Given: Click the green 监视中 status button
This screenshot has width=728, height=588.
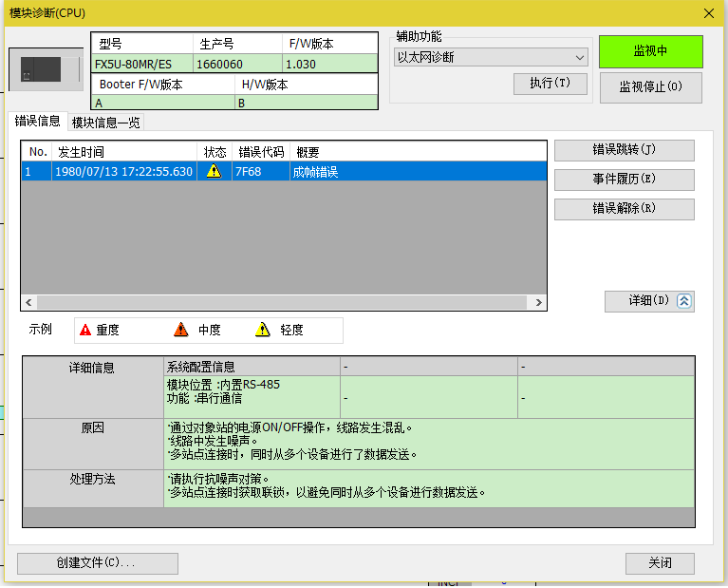Looking at the screenshot, I should point(650,51).
